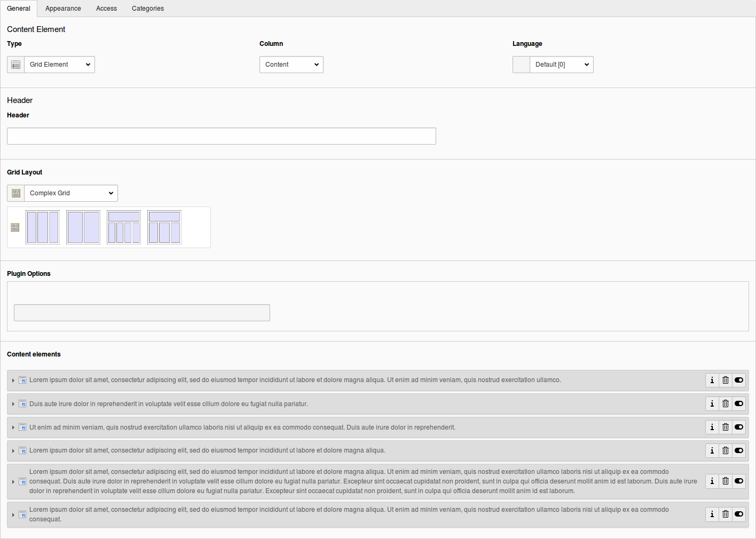Select the header with three columns layout
Screen dimensions: 756x539
tap(164, 227)
